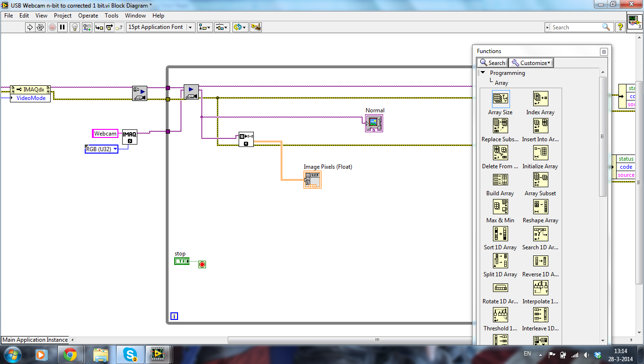Screen dimensions: 644x364
Task: Click the Context Help question mark button
Action: click(x=620, y=27)
